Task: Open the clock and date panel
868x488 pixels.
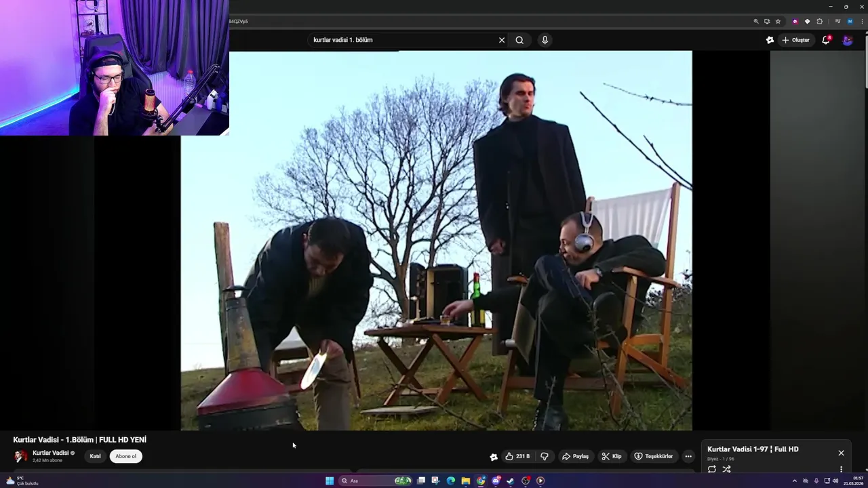Action: [853, 481]
